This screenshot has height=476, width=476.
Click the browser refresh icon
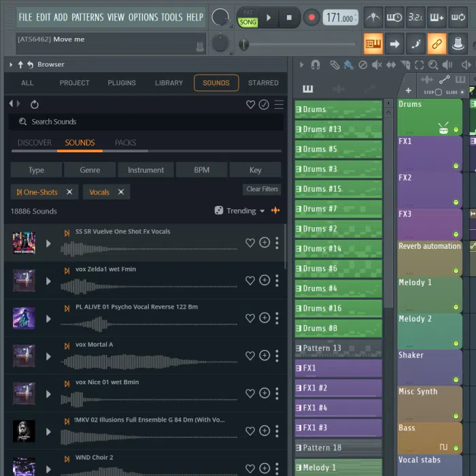pos(34,105)
